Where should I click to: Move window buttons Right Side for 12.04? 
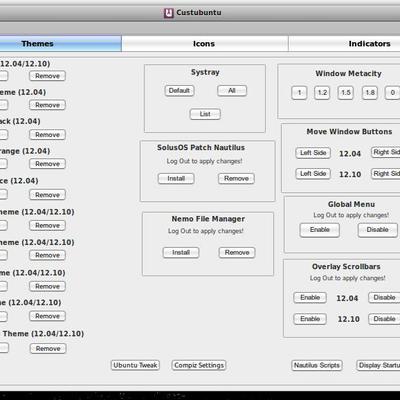point(386,152)
